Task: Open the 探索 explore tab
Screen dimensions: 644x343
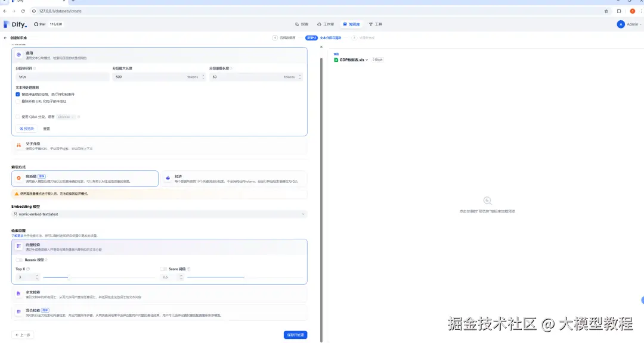Action: [x=302, y=24]
